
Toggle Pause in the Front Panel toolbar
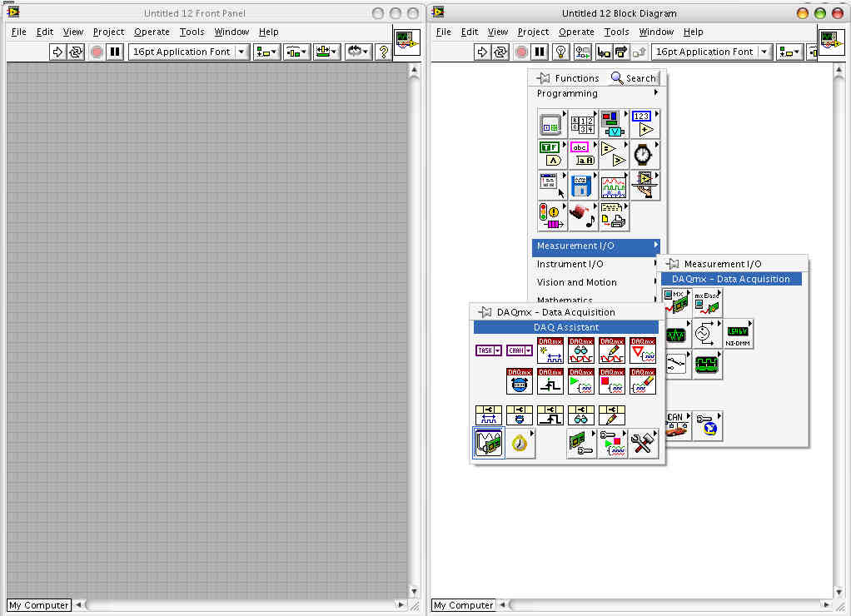115,52
